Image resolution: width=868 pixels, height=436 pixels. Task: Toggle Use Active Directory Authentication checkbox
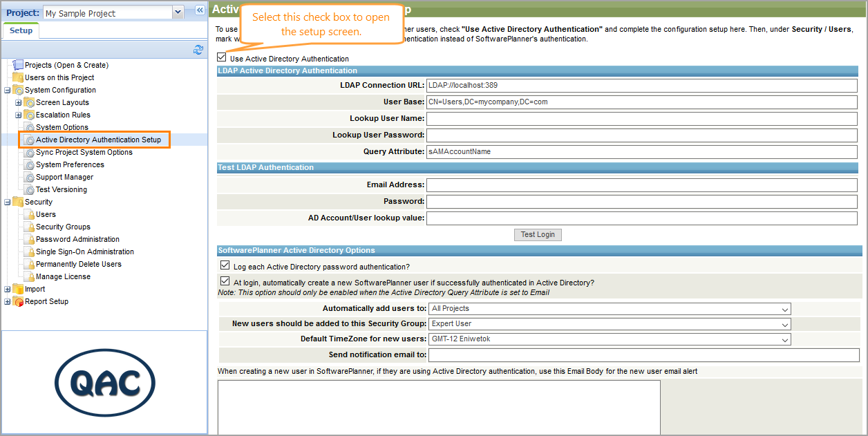coord(221,58)
